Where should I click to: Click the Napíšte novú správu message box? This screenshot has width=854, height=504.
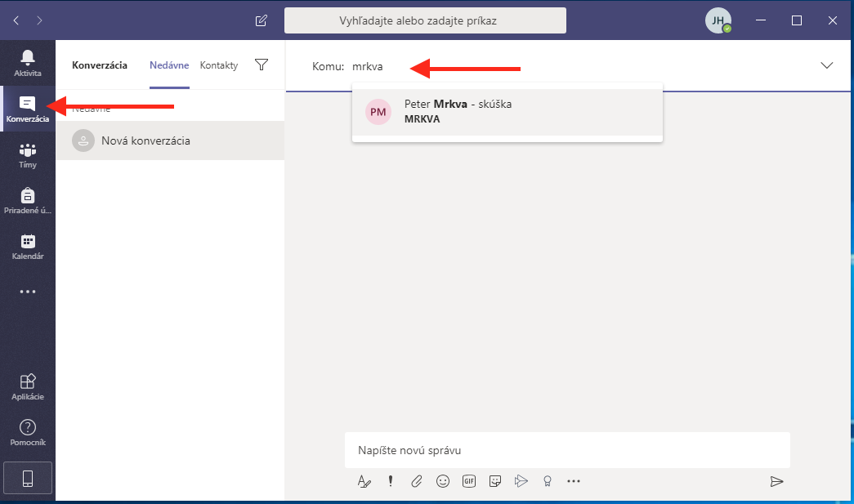pyautogui.click(x=567, y=450)
